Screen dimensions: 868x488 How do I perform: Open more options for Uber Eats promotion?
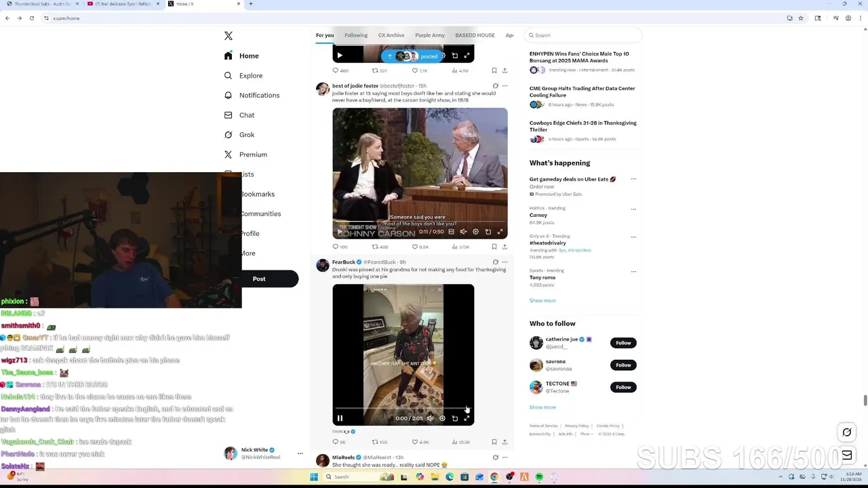633,179
